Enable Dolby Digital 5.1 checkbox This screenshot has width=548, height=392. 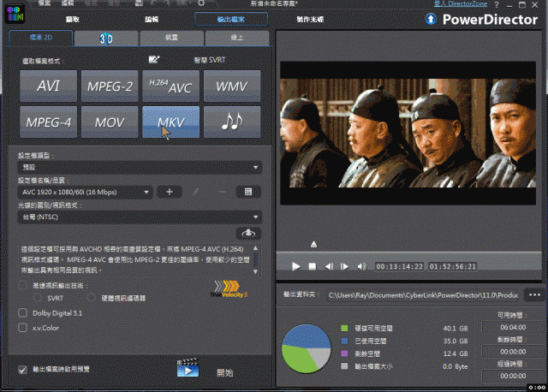click(23, 312)
